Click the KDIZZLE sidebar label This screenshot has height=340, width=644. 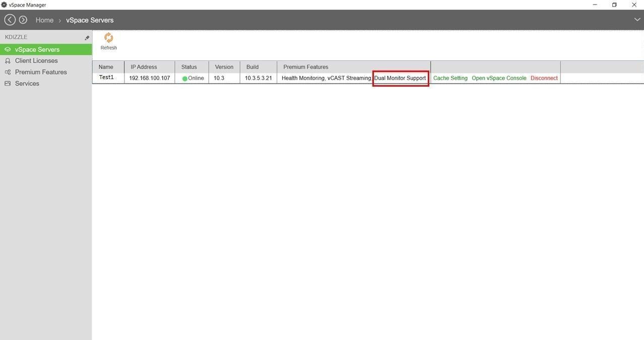pos(16,37)
